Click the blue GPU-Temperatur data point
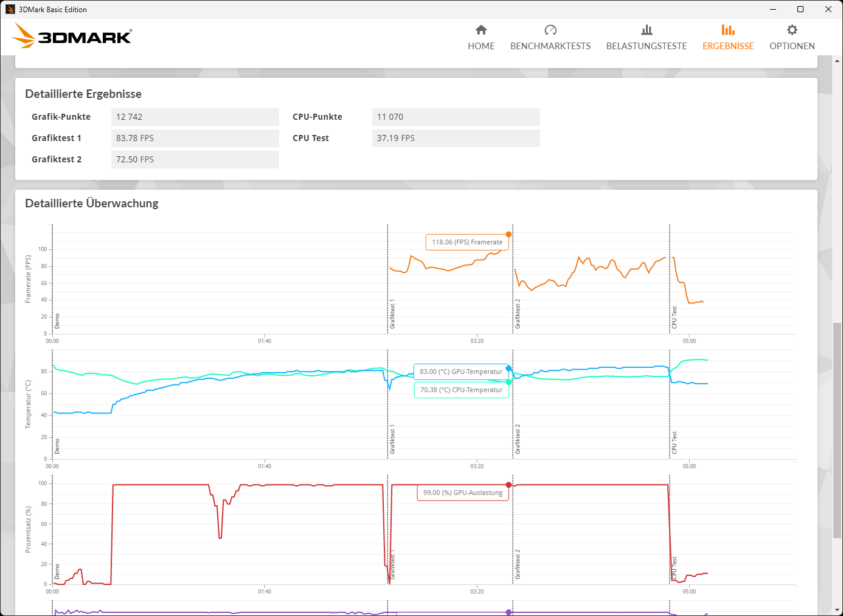 (x=508, y=369)
